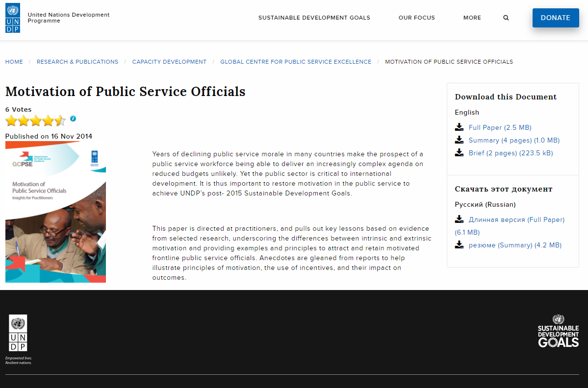Open the info icon next to the star rating
Viewport: 588px width, 388px height.
pos(73,118)
